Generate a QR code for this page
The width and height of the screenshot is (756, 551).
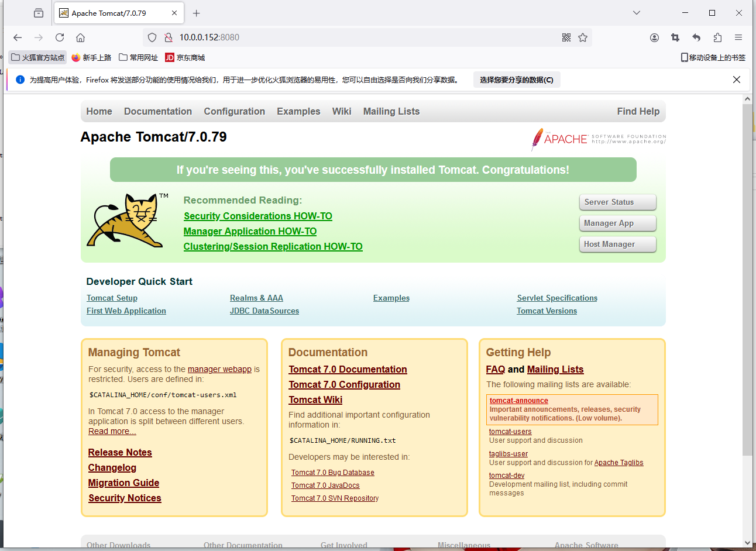(566, 37)
